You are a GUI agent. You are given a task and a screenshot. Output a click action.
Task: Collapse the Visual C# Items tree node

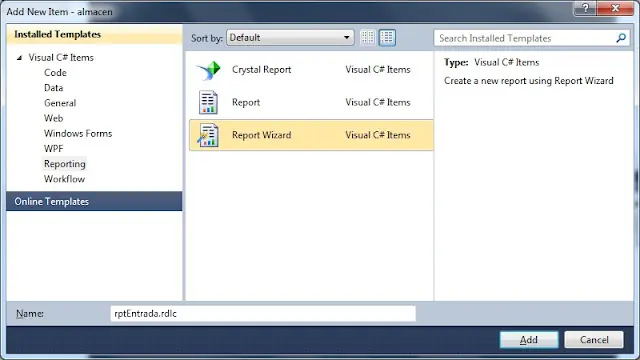point(19,58)
